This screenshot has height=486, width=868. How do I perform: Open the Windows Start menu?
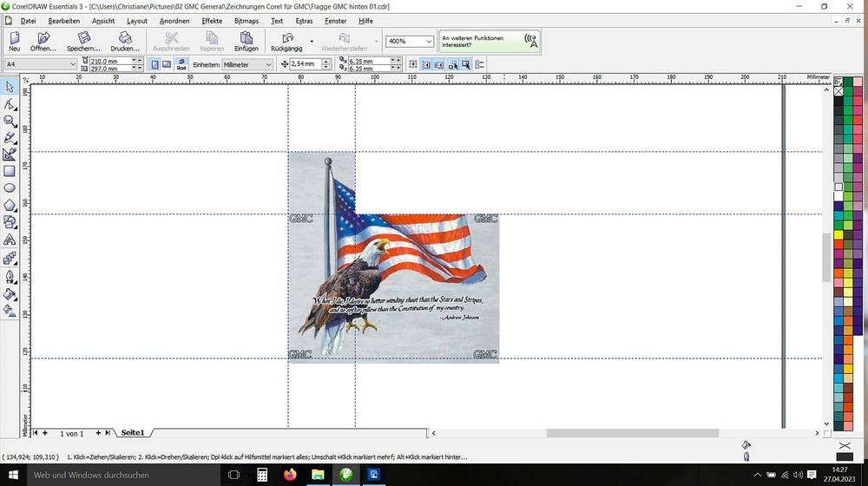tap(13, 475)
